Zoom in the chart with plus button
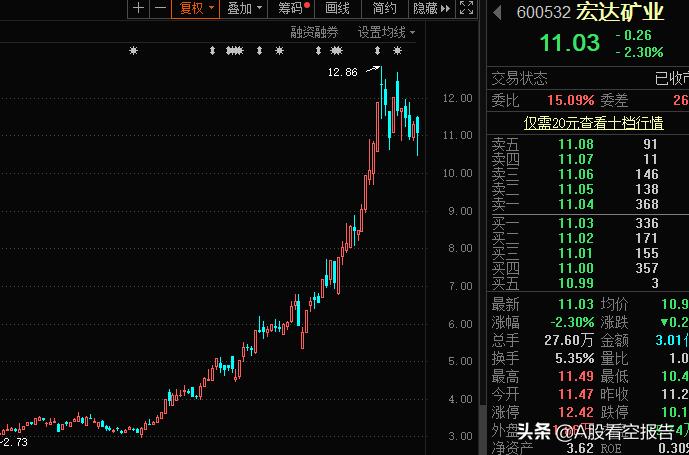Image resolution: width=689 pixels, height=455 pixels. [138, 8]
